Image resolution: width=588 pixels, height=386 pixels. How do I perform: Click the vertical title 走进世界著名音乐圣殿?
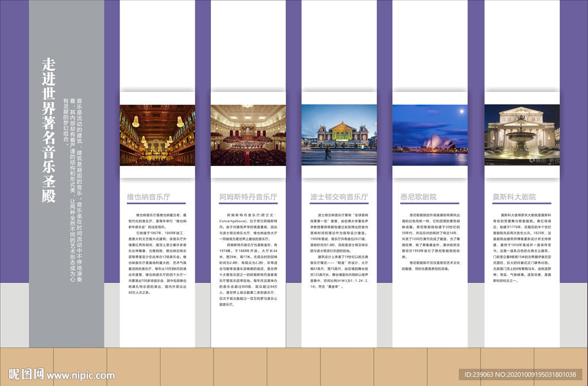49,130
